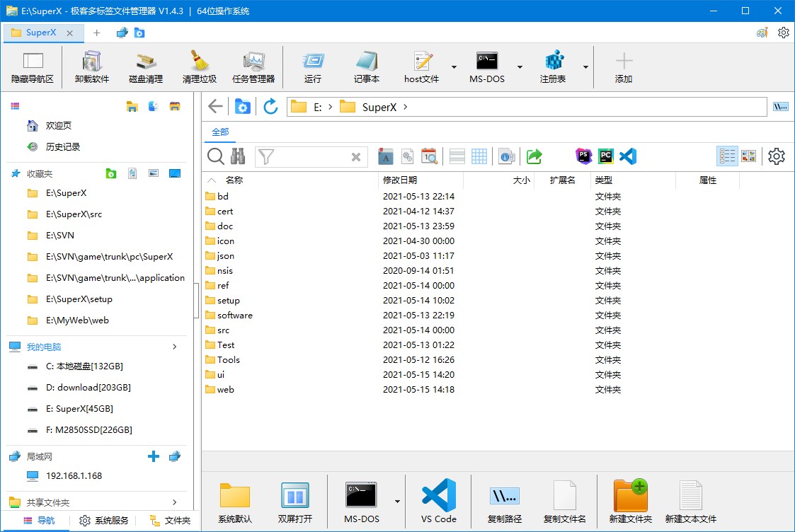The image size is (795, 532).
Task: Expand bottom MS-DOS dropdown arrow
Action: [397, 502]
